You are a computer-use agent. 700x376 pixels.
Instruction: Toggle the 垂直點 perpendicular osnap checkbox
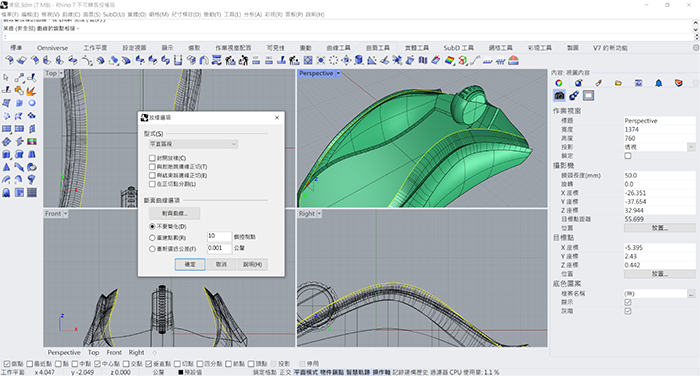[x=148, y=364]
